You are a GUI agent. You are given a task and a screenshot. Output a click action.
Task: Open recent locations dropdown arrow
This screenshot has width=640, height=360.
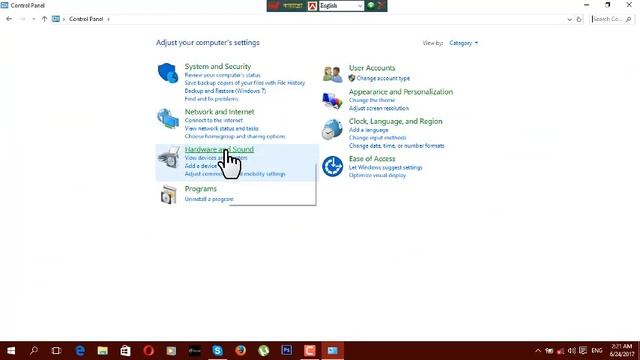(x=33, y=19)
